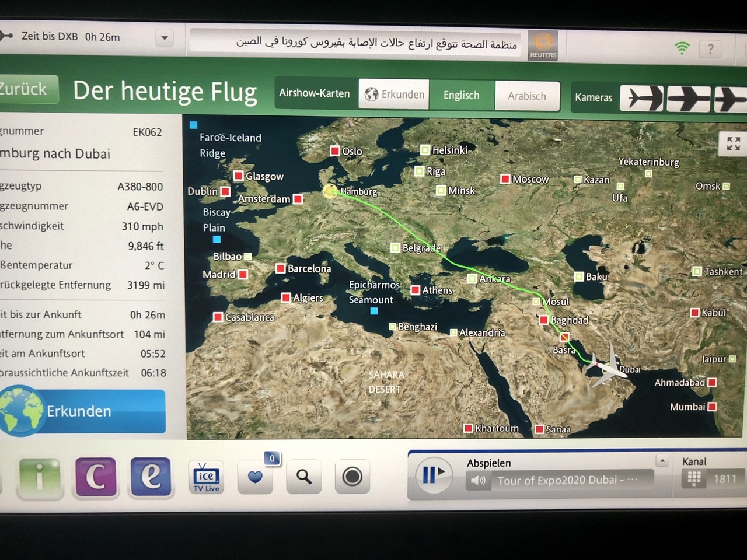Click the blue Erkunden globe button
The width and height of the screenshot is (747, 560).
(x=82, y=411)
